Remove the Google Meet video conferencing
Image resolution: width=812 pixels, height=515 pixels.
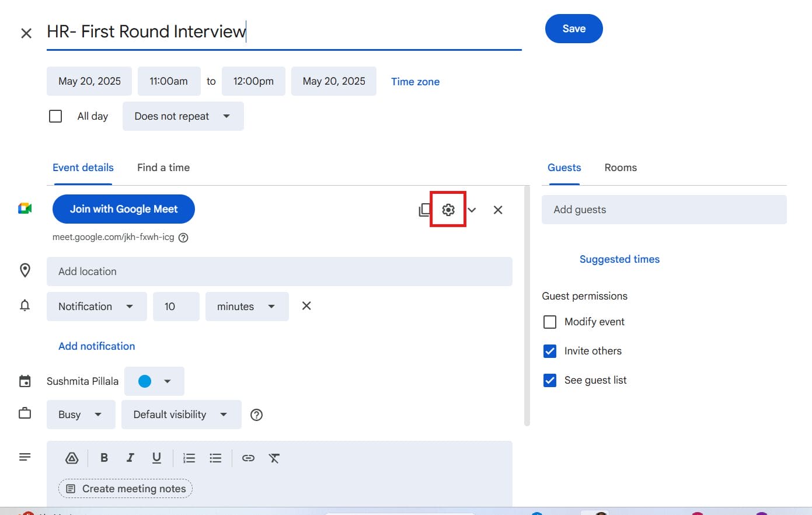pyautogui.click(x=497, y=210)
